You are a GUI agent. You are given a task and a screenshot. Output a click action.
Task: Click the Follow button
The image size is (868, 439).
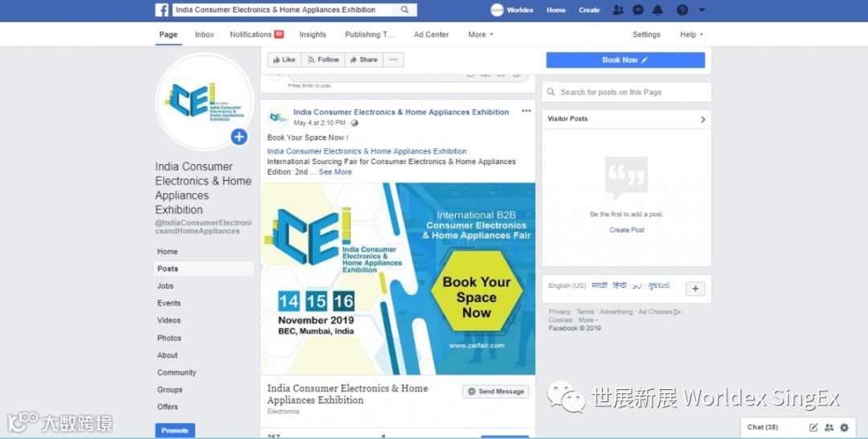pyautogui.click(x=323, y=59)
